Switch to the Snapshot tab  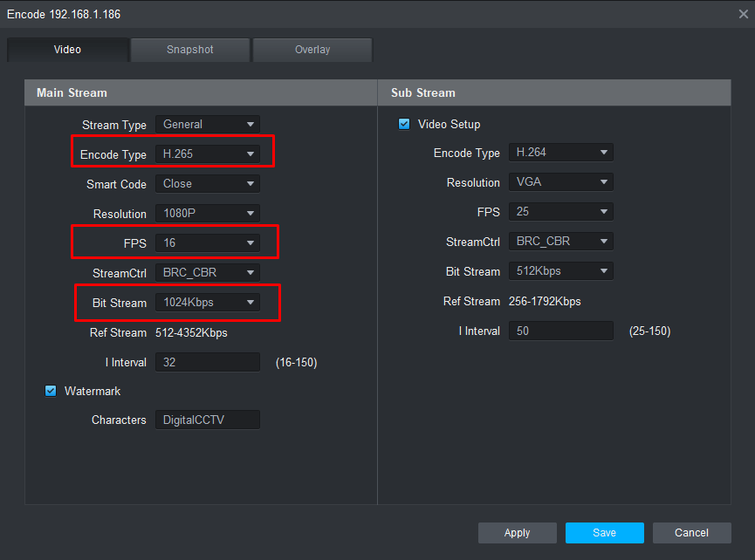click(190, 50)
